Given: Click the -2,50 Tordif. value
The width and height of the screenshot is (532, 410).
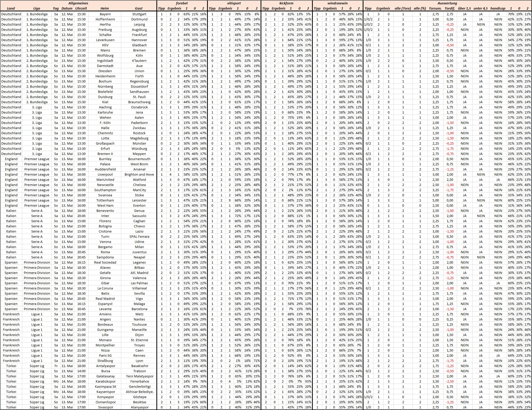Looking at the screenshot, I should pyautogui.click(x=450, y=381).
